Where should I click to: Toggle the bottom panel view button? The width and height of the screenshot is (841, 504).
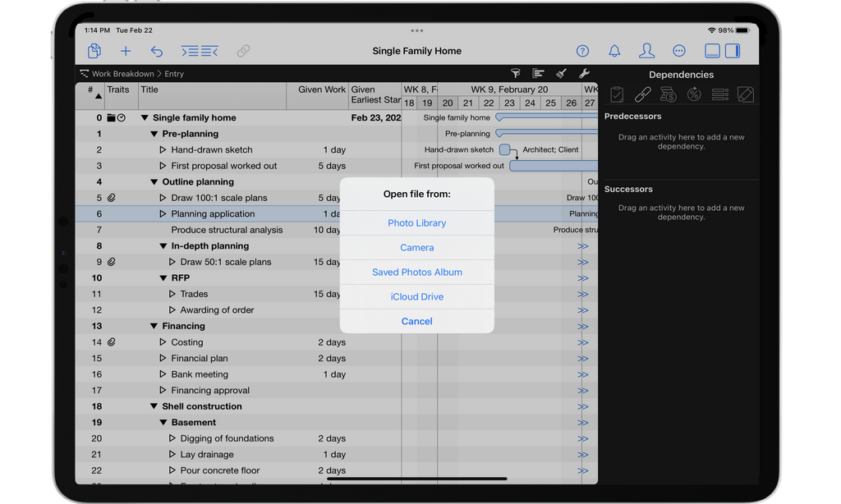point(712,51)
